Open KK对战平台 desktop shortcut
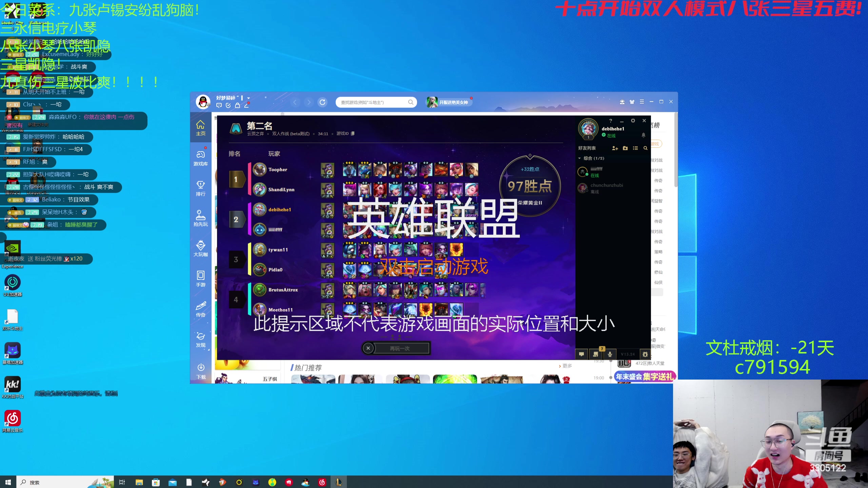868x488 pixels. [13, 387]
